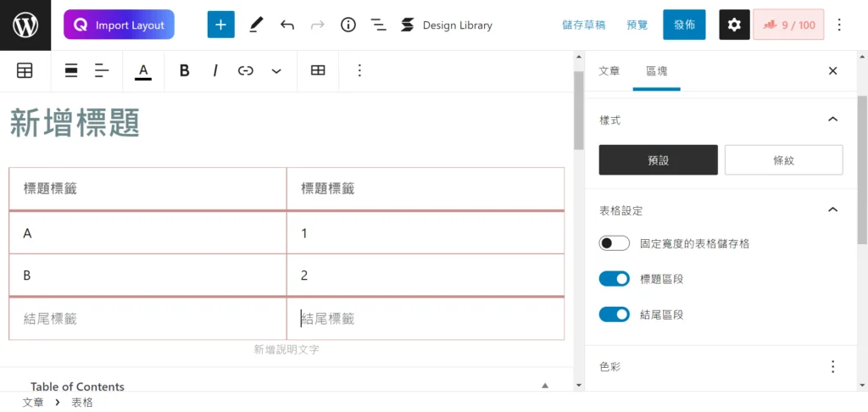The image size is (868, 412).
Task: Click the WordPress logo icon
Action: 25,25
